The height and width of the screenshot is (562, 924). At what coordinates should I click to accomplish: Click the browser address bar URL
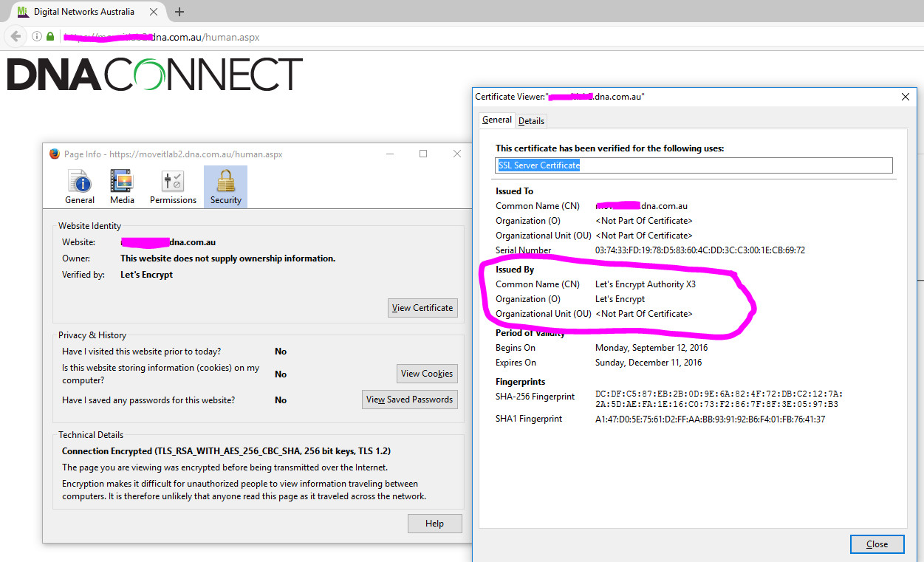pos(161,37)
